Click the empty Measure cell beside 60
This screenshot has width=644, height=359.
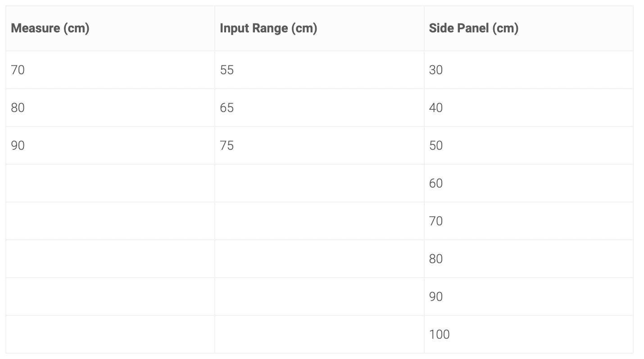pyautogui.click(x=110, y=183)
